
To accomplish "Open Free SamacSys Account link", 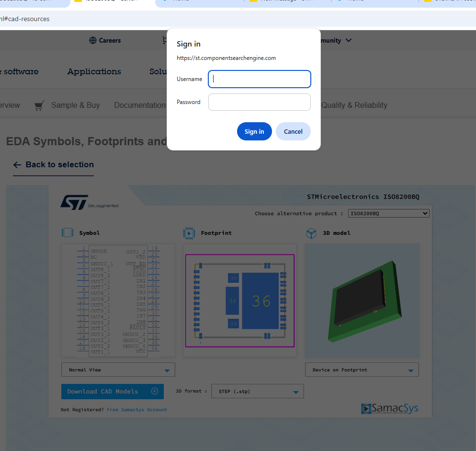I will 137,409.
